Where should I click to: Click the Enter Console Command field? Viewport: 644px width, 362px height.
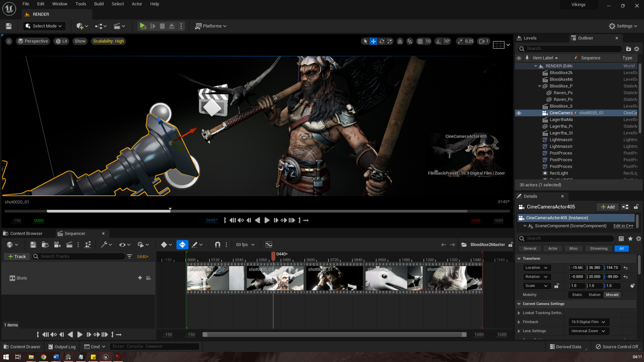pyautogui.click(x=155, y=347)
